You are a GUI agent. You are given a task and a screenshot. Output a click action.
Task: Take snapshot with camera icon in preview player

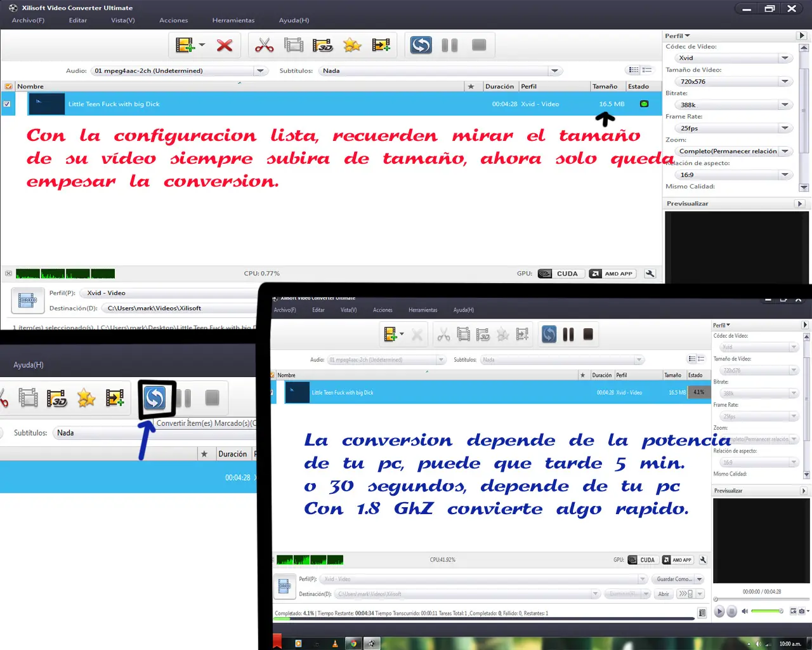(802, 611)
